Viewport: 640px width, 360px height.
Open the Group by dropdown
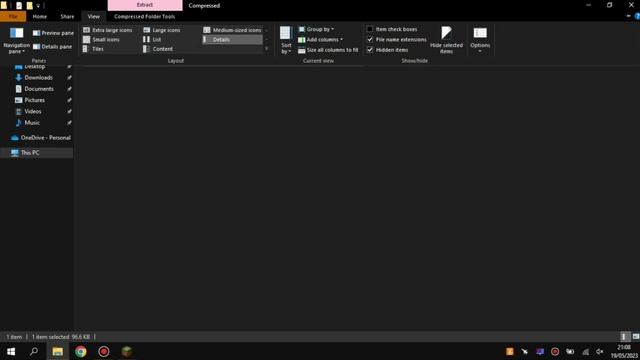316,29
